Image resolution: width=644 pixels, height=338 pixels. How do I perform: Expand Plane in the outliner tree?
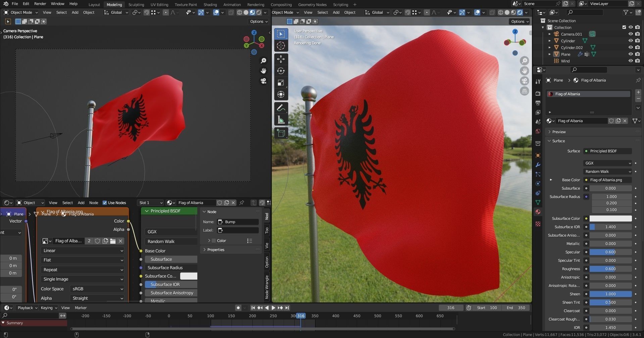(549, 54)
